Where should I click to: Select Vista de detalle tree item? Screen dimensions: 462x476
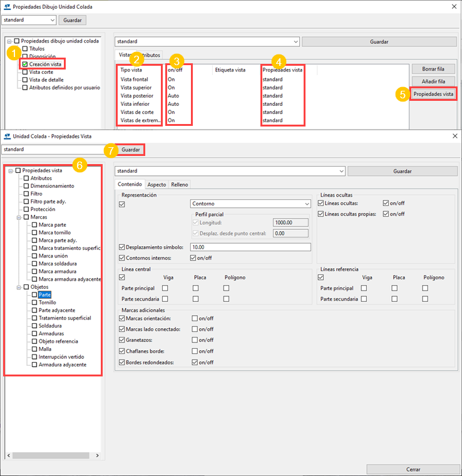(x=46, y=80)
